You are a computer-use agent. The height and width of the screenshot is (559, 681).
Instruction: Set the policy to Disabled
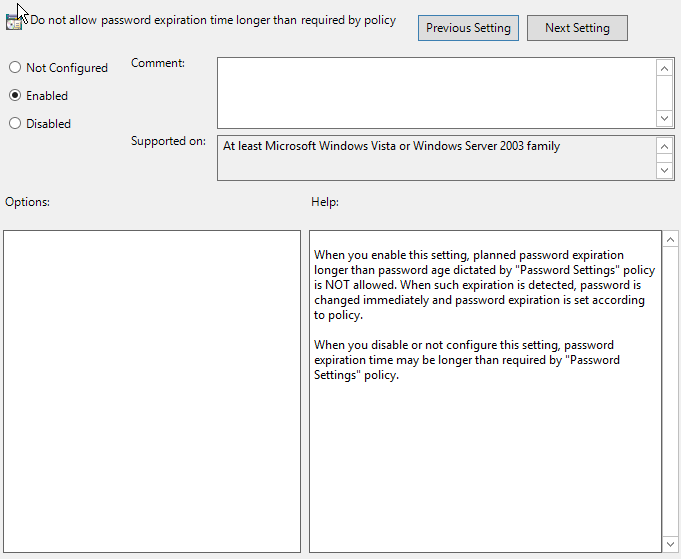point(15,124)
